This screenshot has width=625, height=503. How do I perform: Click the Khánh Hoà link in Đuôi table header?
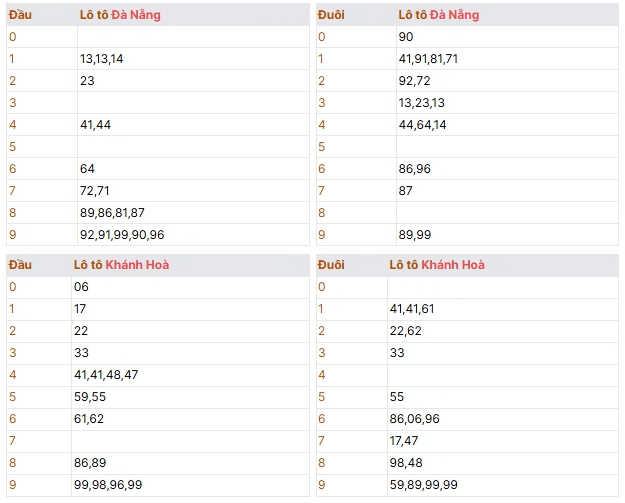click(x=453, y=265)
